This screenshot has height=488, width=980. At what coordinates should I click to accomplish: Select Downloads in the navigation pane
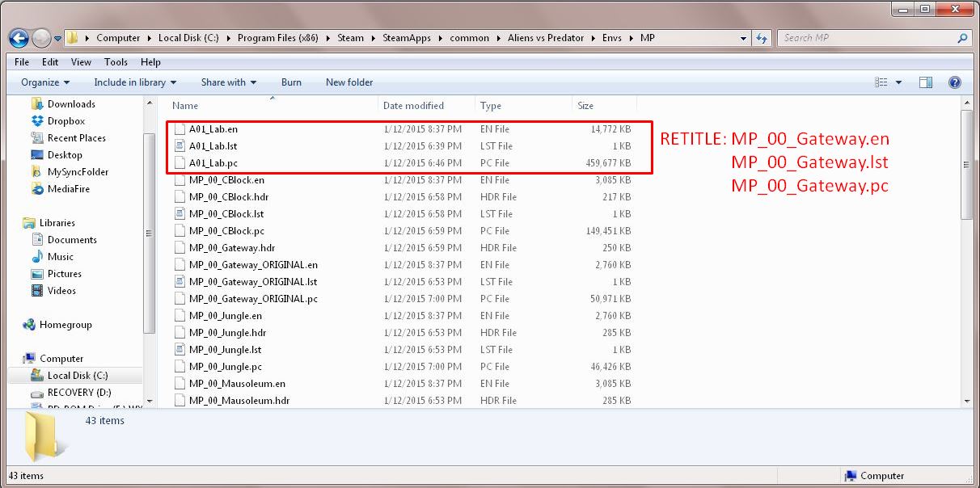[71, 104]
